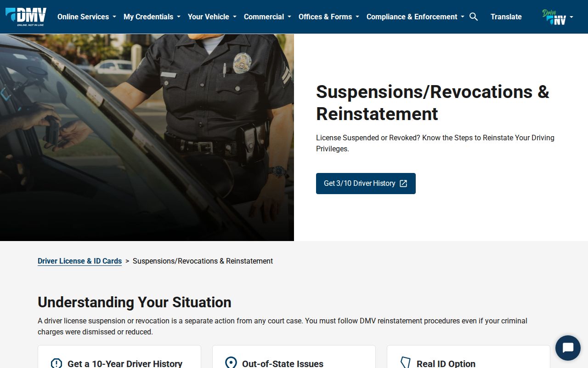The image size is (588, 368).
Task: Expand the Online Services dropdown
Action: click(x=87, y=17)
